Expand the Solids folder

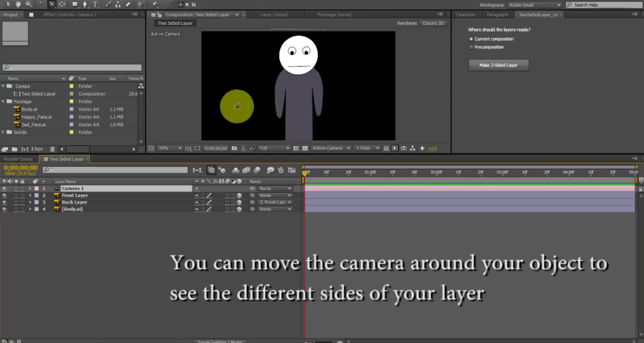[x=3, y=132]
